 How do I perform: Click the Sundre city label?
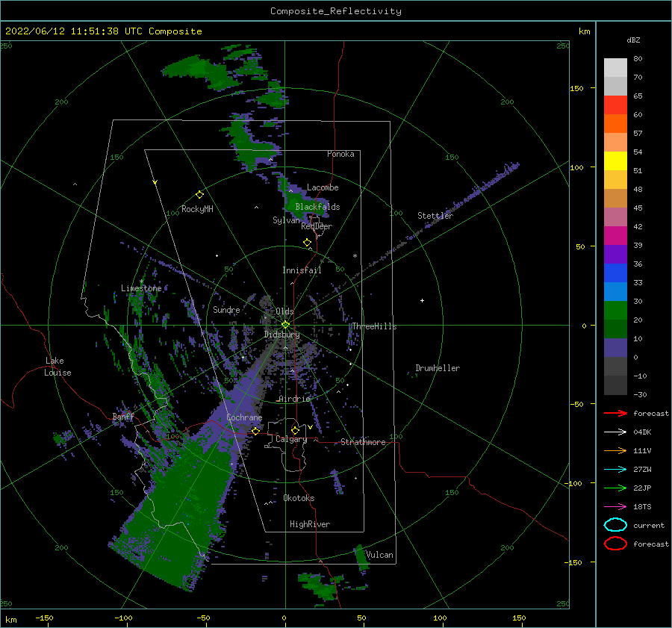(227, 309)
